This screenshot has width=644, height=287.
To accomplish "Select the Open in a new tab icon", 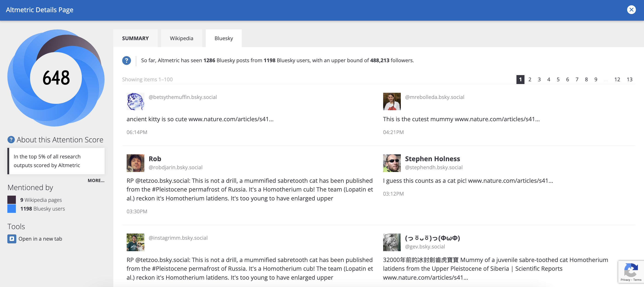I will 11,239.
